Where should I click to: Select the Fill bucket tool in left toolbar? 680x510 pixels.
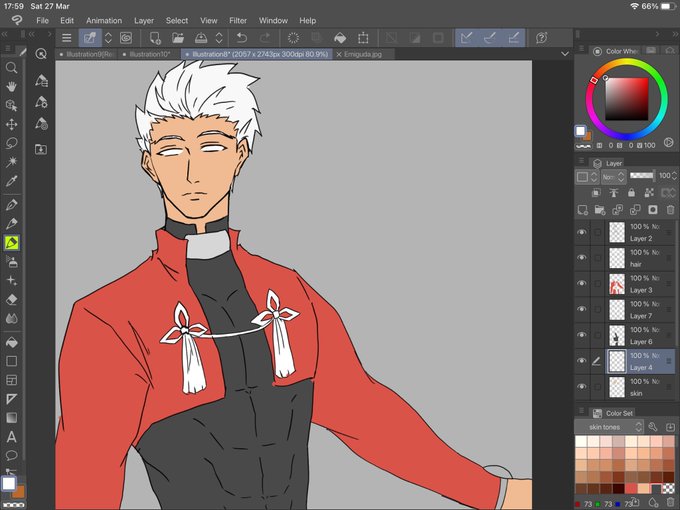[11, 342]
